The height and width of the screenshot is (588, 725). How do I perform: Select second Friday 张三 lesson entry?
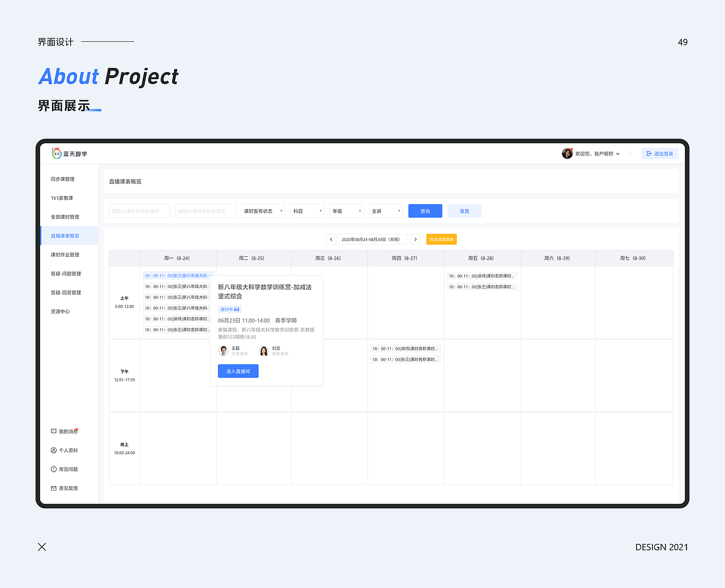point(482,287)
